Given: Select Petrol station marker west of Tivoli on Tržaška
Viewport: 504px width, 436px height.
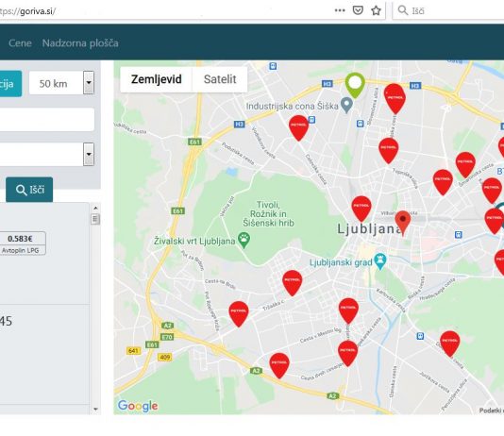Looking at the screenshot, I should pos(239,313).
